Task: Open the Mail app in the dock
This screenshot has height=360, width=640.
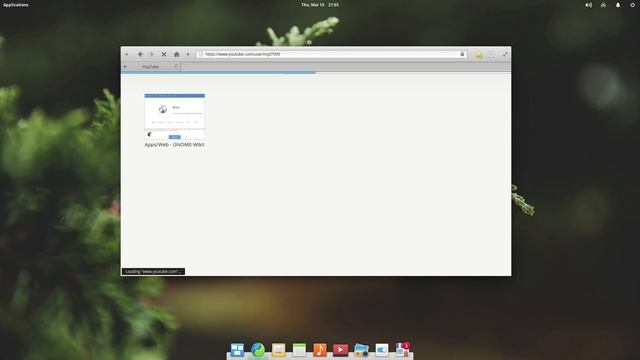Action: [x=279, y=350]
